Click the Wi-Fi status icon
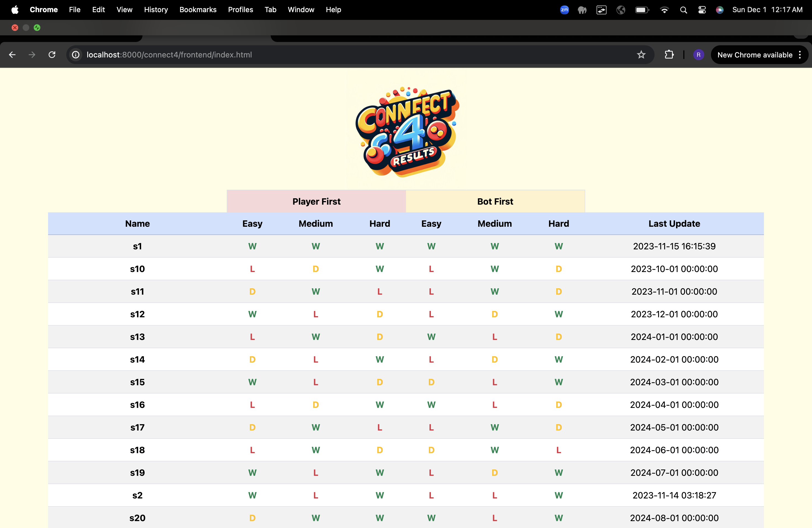Screen dimensions: 812x528 [x=664, y=10]
